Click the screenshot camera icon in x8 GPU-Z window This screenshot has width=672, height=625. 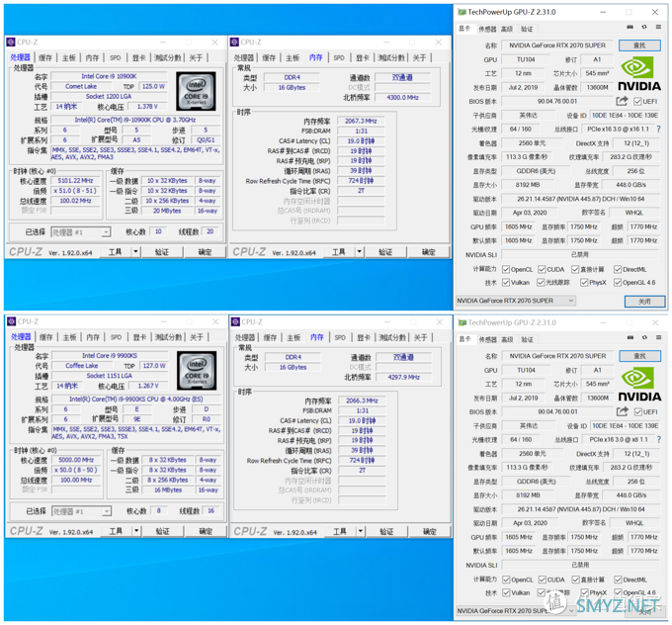tap(630, 337)
